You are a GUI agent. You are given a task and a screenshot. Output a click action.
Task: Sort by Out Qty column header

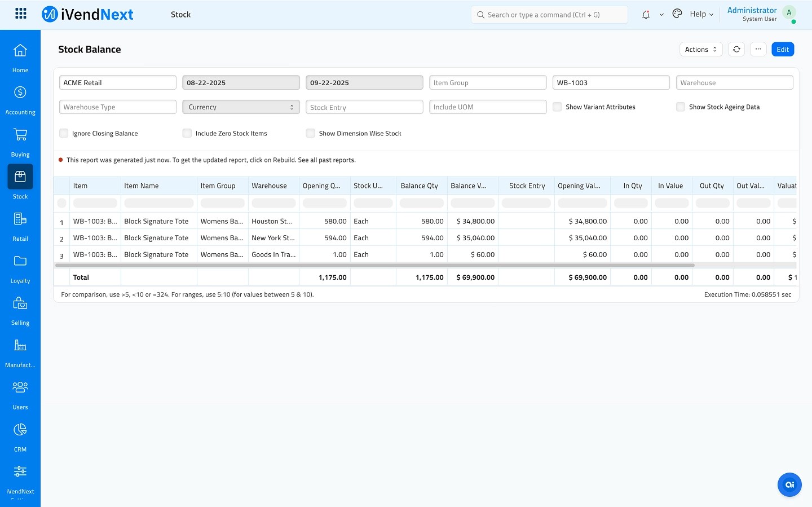point(712,186)
